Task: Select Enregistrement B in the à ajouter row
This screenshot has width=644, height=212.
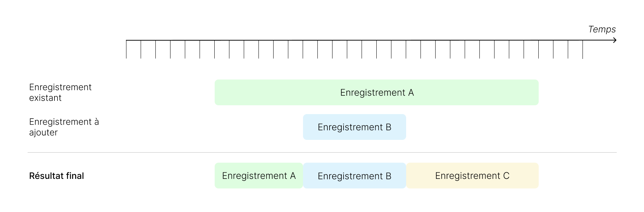Action: [x=354, y=127]
